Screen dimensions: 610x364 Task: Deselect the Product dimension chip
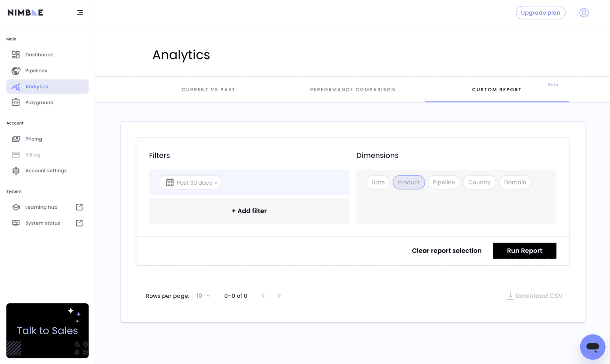[409, 183]
